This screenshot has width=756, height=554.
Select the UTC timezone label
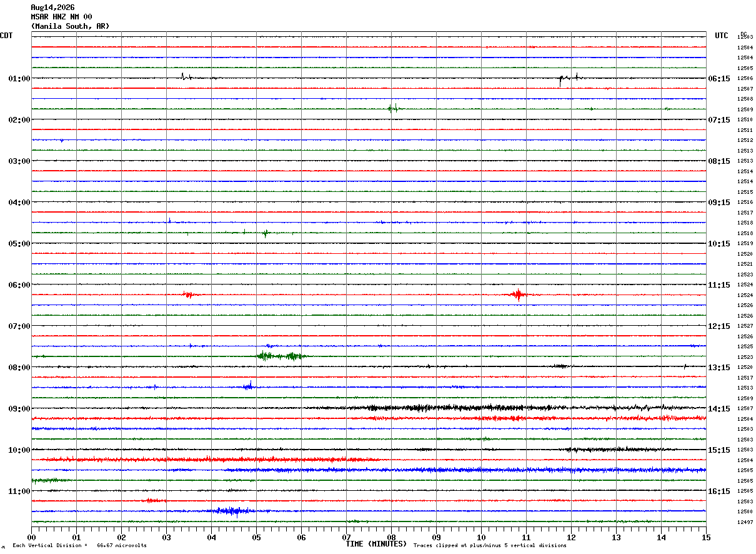point(722,36)
